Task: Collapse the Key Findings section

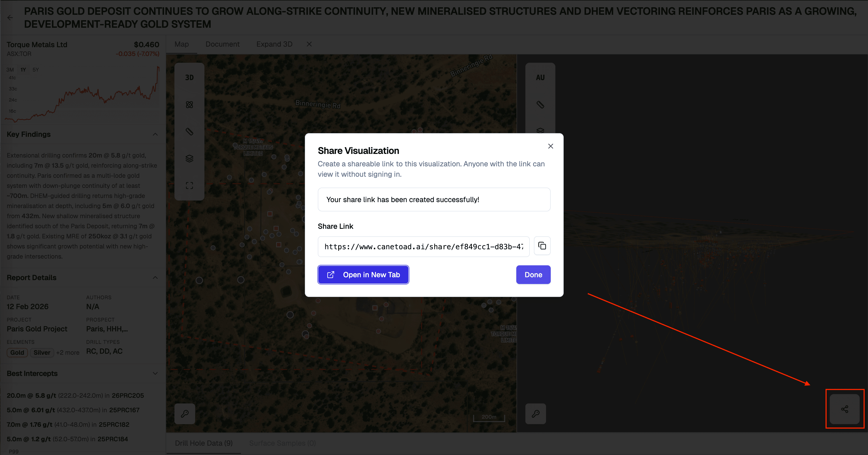Action: pos(155,134)
